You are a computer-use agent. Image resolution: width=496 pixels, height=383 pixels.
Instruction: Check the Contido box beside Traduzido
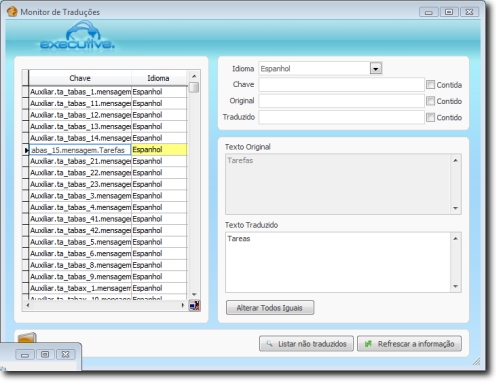tap(430, 117)
